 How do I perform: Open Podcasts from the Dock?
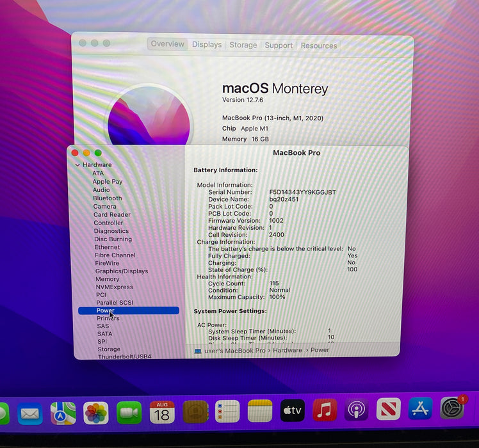coord(357,410)
